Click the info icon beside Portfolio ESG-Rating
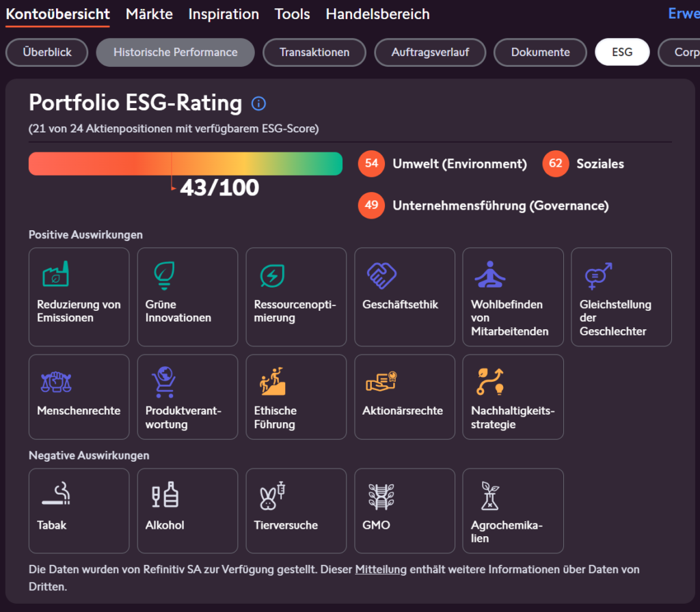Image resolution: width=700 pixels, height=612 pixels. pos(258,104)
